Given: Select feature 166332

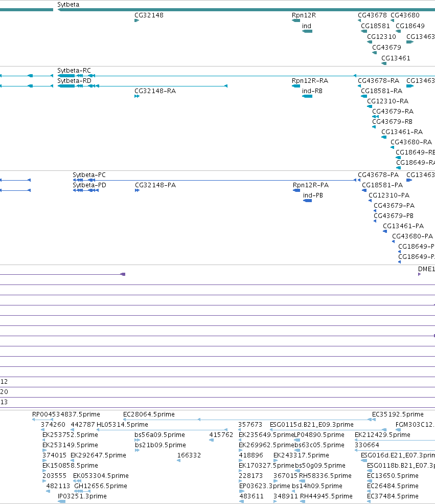Looking at the screenshot, I should pos(189,455).
